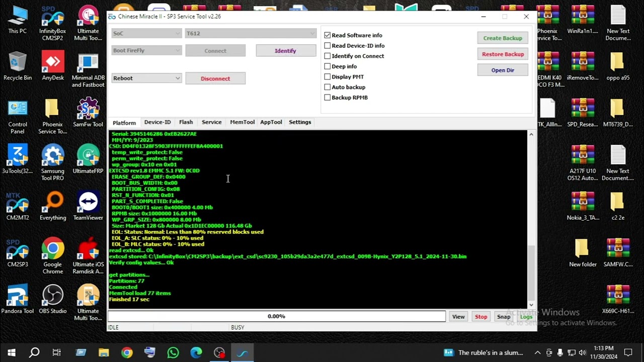Click the Stop button
This screenshot has height=362, width=644.
click(481, 317)
